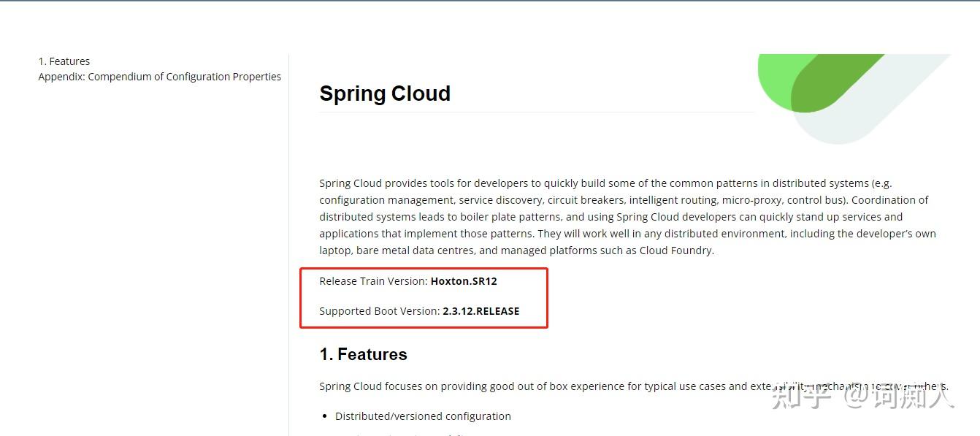Open the "1. Features" sidebar link
980x436 pixels.
(x=64, y=61)
